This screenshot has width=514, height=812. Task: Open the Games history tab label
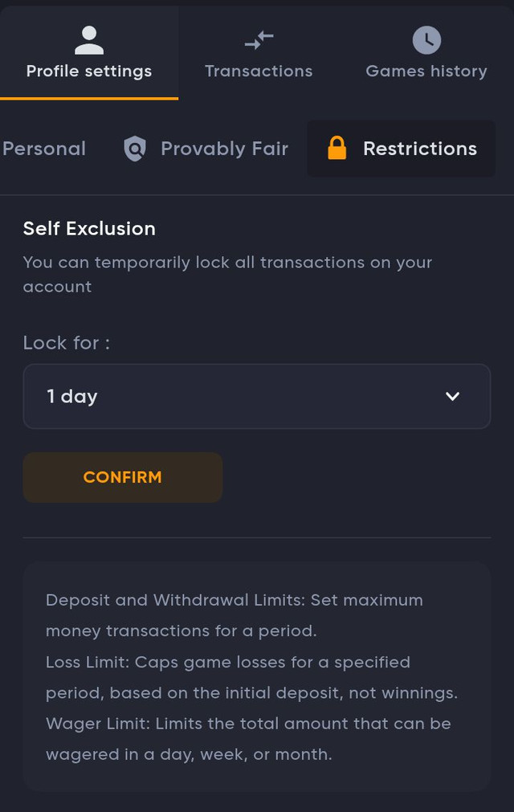coord(426,71)
